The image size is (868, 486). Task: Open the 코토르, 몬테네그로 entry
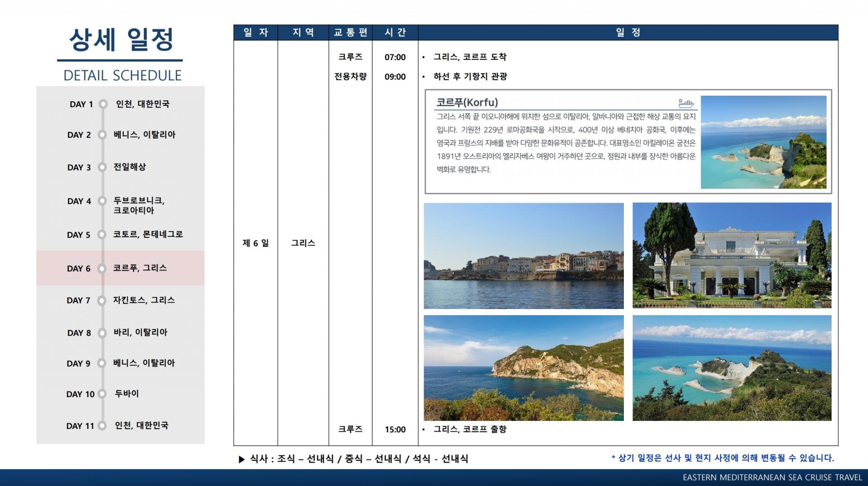(x=148, y=234)
